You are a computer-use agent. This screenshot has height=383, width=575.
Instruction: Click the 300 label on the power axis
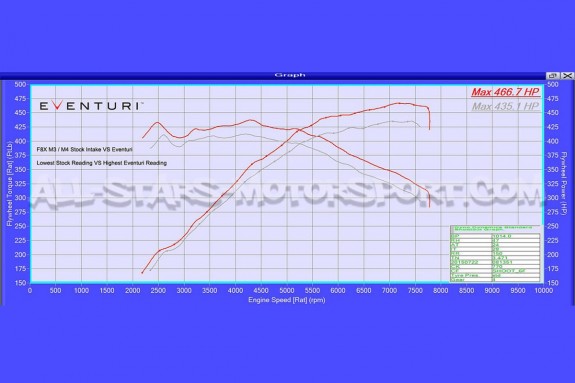pyautogui.click(x=553, y=198)
